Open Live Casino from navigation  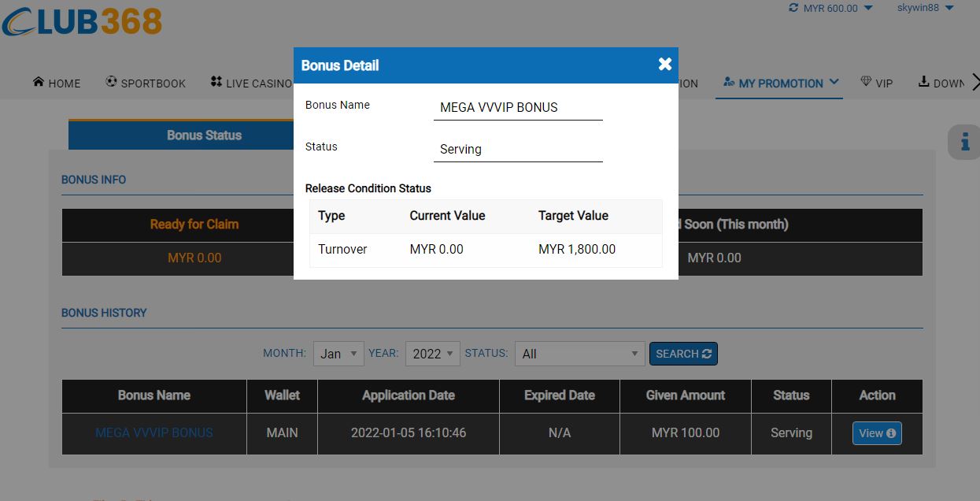click(252, 83)
